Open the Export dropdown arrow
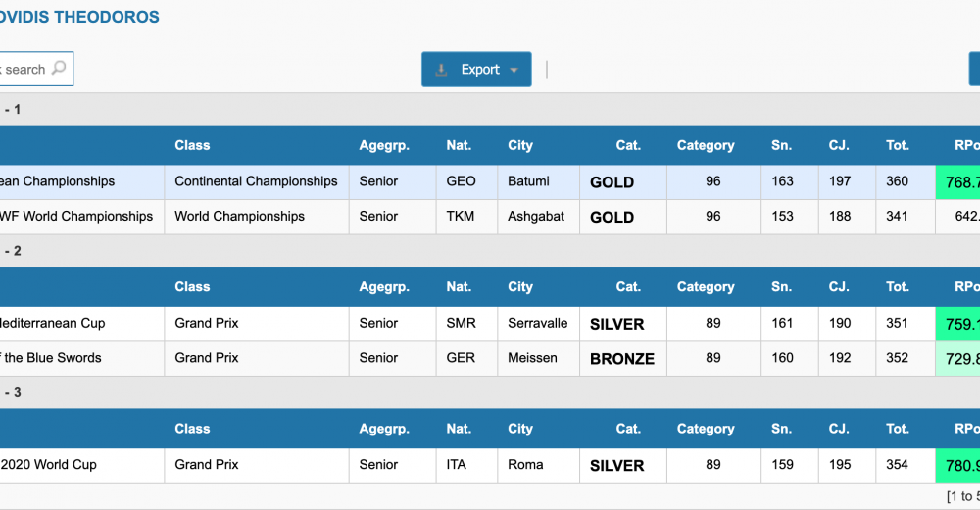The height and width of the screenshot is (510, 980). (514, 71)
